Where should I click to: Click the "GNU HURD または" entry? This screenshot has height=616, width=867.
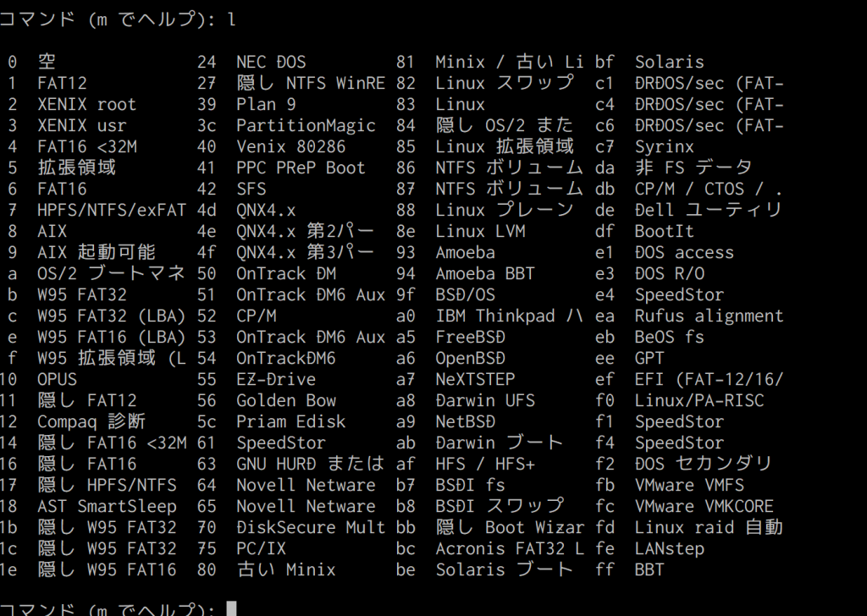[x=311, y=464]
